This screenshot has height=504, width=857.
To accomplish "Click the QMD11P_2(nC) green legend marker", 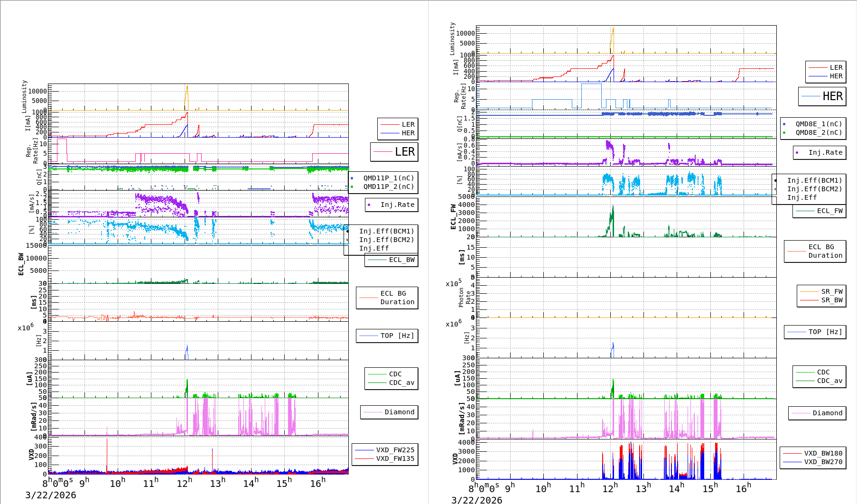I will pos(352,187).
